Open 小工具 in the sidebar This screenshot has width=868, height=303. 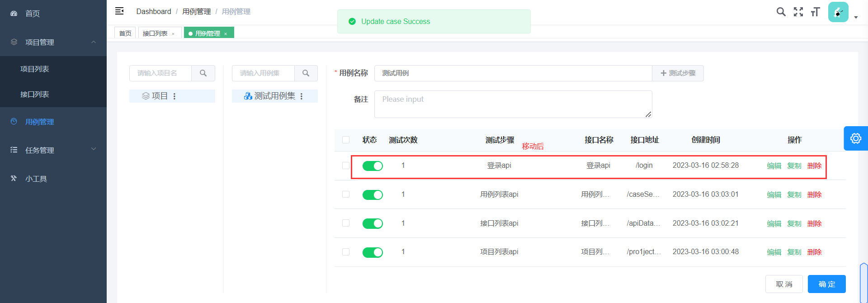pos(53,179)
